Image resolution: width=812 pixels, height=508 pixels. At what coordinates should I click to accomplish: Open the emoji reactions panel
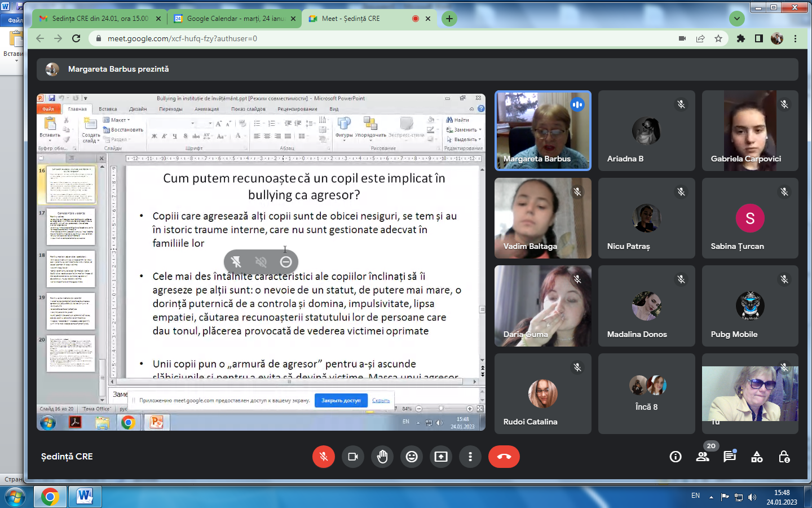[412, 457]
